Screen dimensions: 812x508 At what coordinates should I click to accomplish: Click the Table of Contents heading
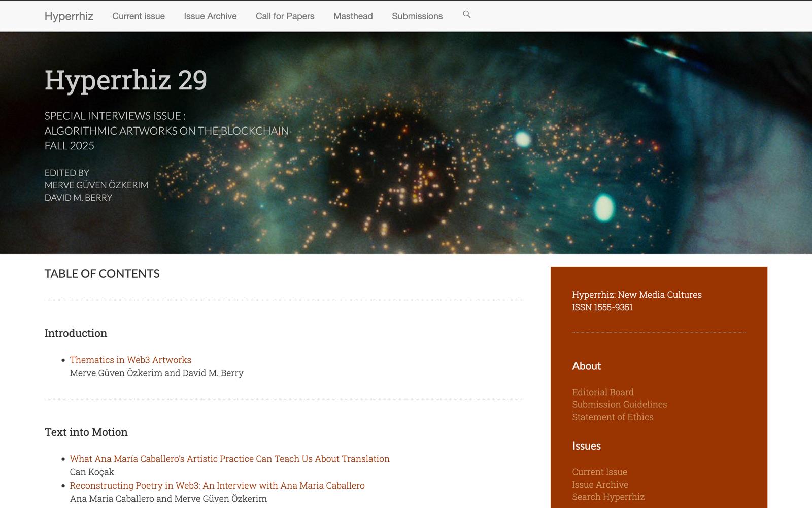(x=102, y=274)
